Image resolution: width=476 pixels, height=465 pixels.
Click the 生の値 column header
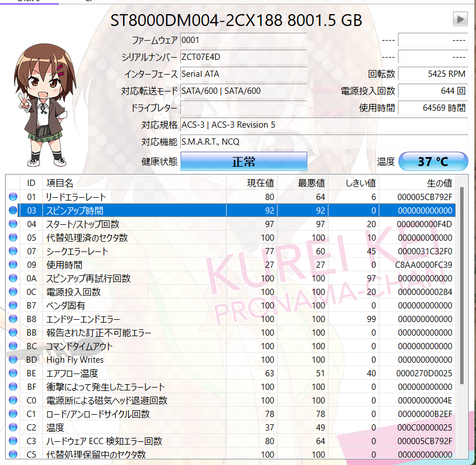point(417,183)
